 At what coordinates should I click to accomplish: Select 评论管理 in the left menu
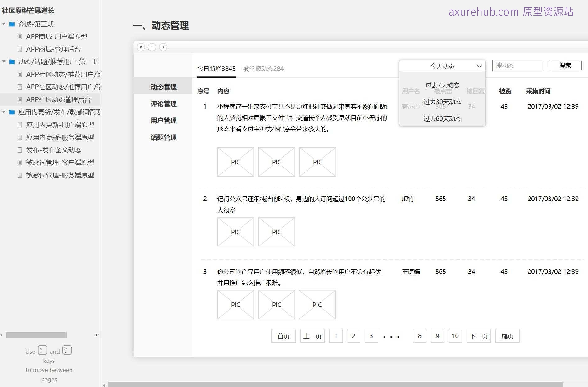[163, 104]
